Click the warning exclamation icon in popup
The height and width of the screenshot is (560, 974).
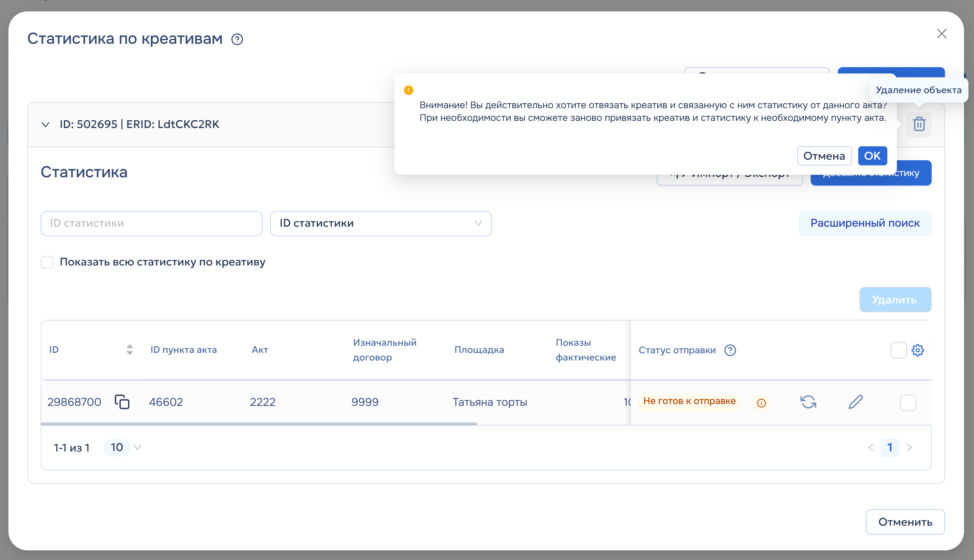(408, 90)
